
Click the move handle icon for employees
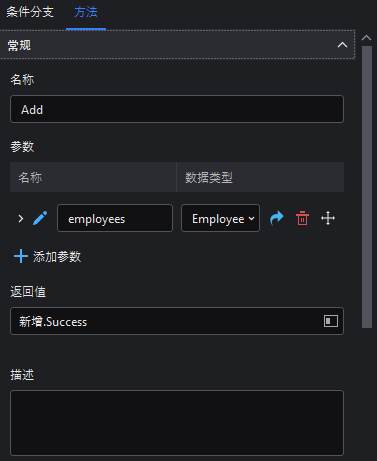pyautogui.click(x=328, y=218)
